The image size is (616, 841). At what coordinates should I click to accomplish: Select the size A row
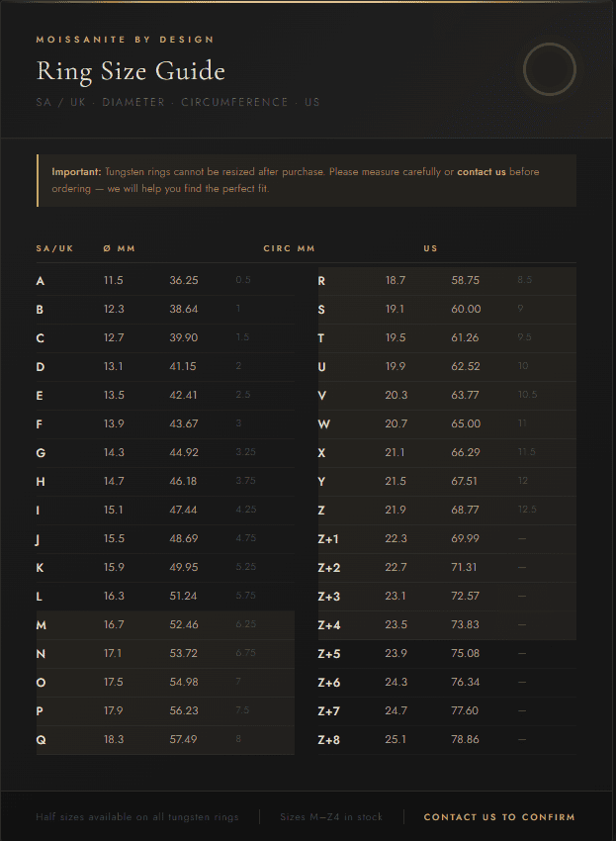pyautogui.click(x=165, y=281)
